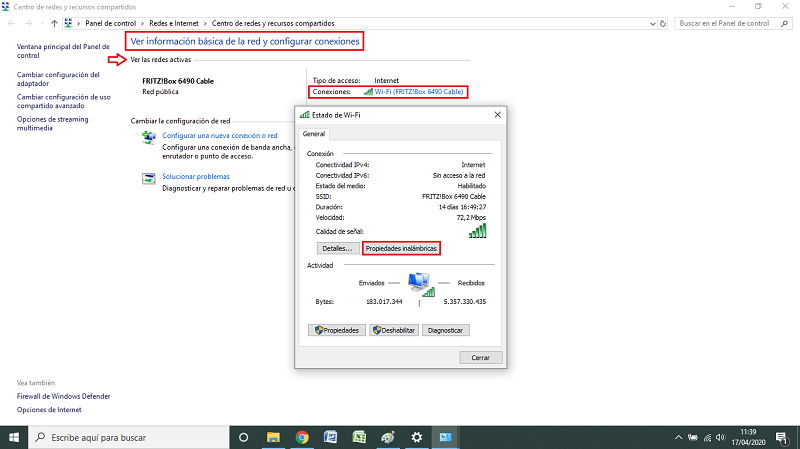Viewport: 800px width, 449px height.
Task: Open Panel de control breadcrumb
Action: [110, 23]
